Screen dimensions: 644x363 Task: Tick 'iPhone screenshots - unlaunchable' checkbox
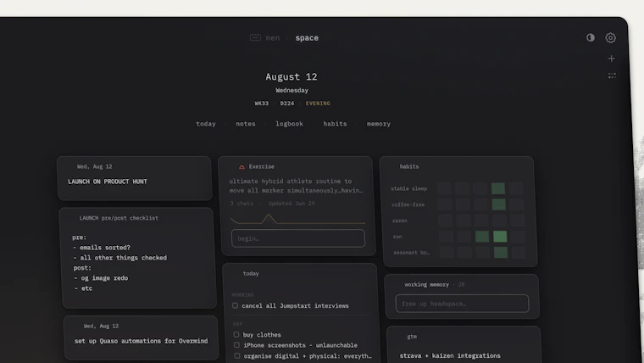236,345
